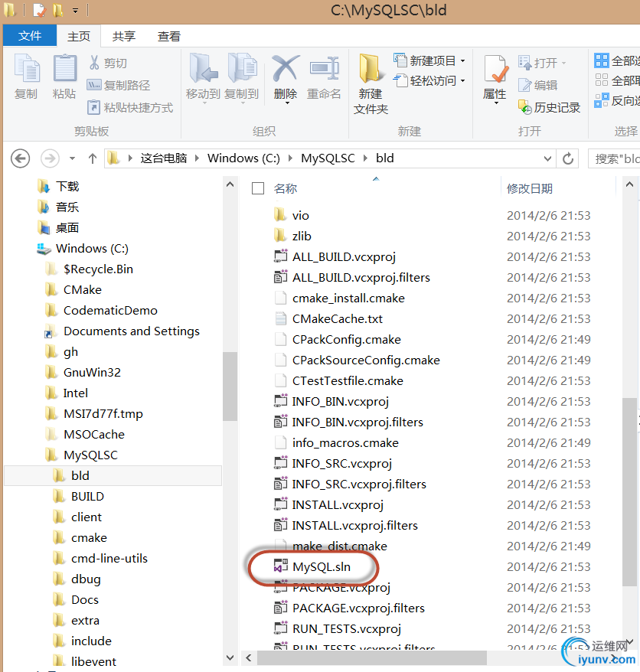
Task: Sort files by 修改日期 column
Action: 530,188
